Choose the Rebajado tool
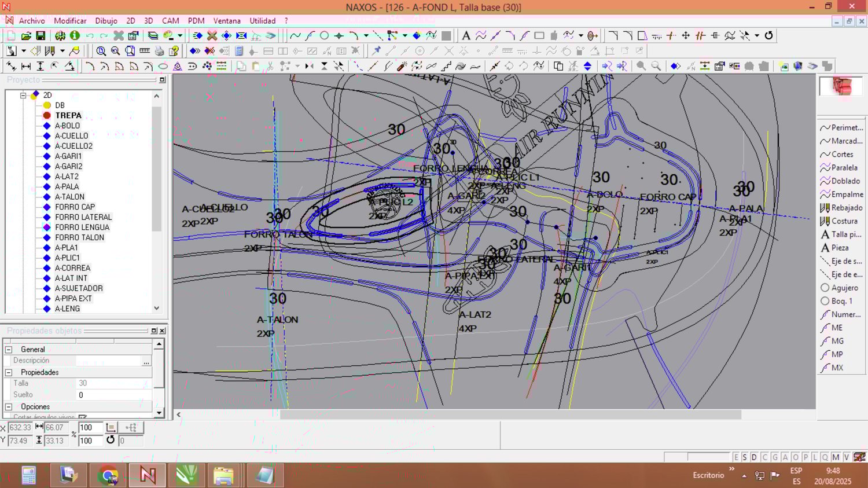This screenshot has height=488, width=868. point(847,208)
